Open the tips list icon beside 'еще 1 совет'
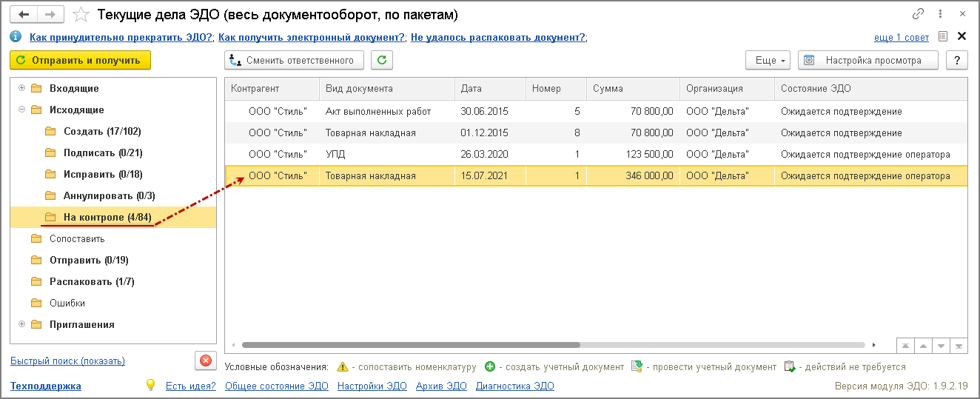The width and height of the screenshot is (980, 399). click(942, 36)
